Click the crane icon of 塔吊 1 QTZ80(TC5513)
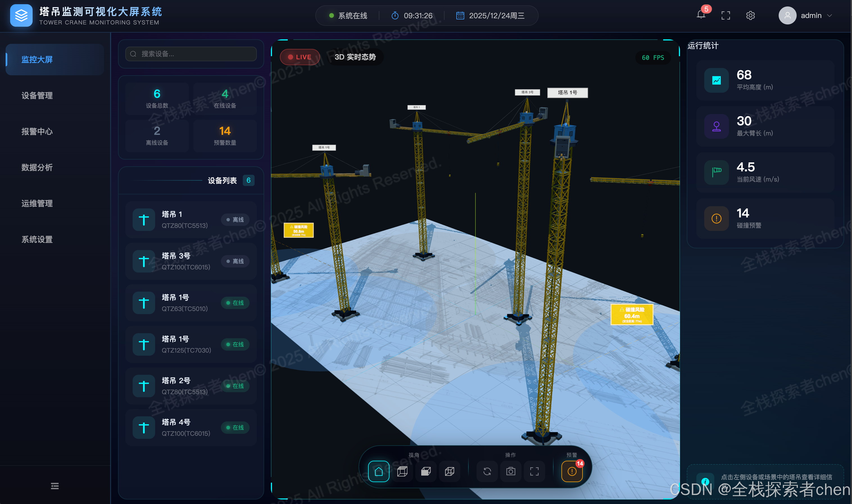Image resolution: width=852 pixels, height=504 pixels. [x=144, y=220]
